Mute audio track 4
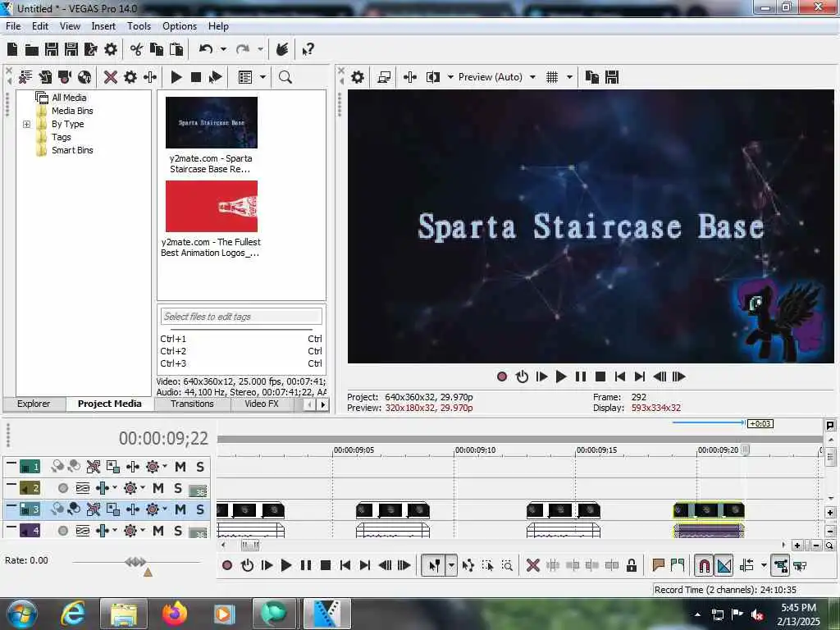The height and width of the screenshot is (630, 840). 158,531
